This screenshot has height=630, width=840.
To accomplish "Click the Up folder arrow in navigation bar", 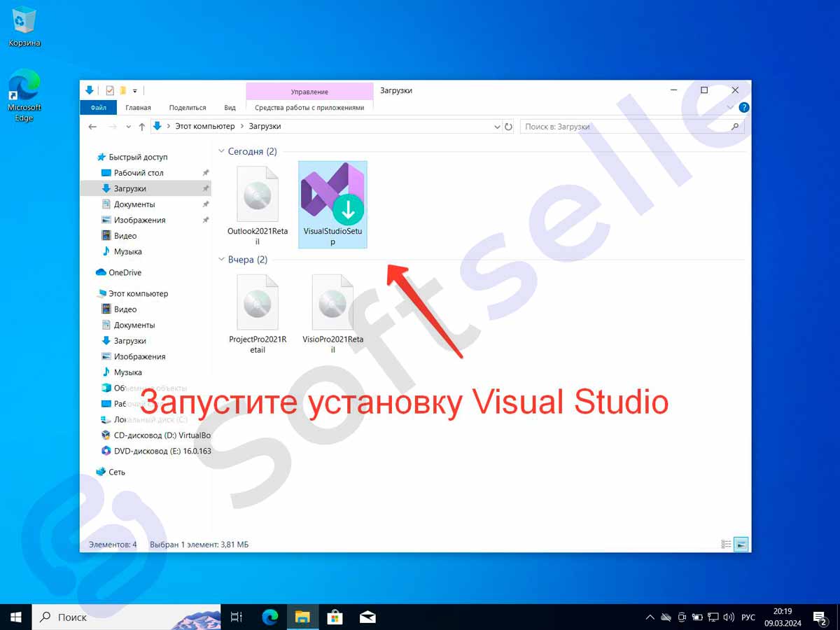I will click(142, 127).
